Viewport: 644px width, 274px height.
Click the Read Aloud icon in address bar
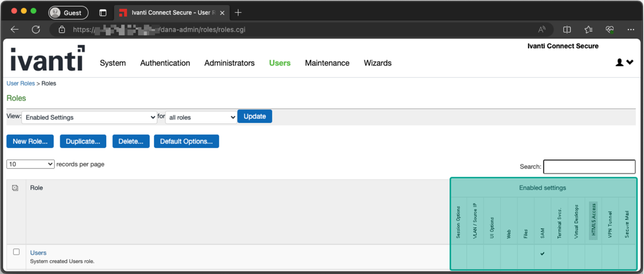[542, 29]
